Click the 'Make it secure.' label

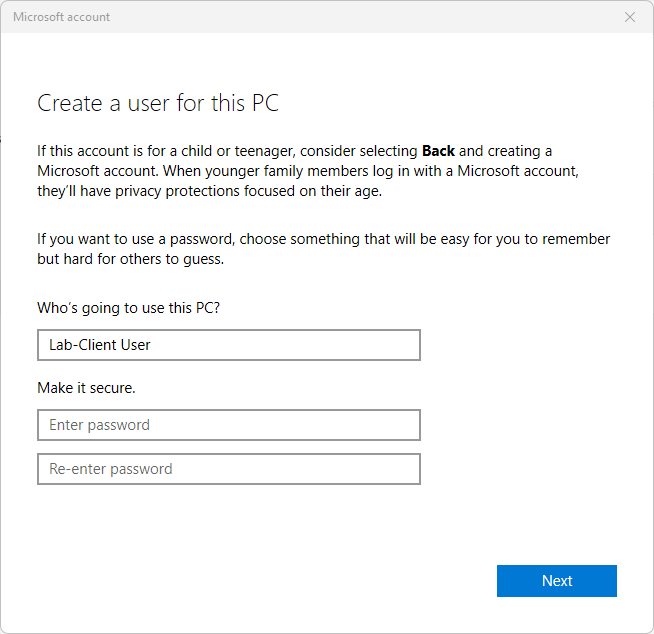[86, 388]
